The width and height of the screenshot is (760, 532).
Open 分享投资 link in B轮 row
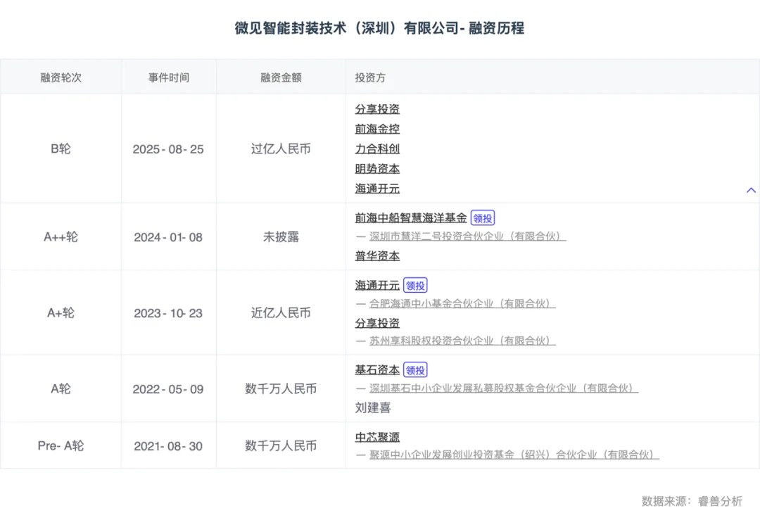pyautogui.click(x=377, y=109)
